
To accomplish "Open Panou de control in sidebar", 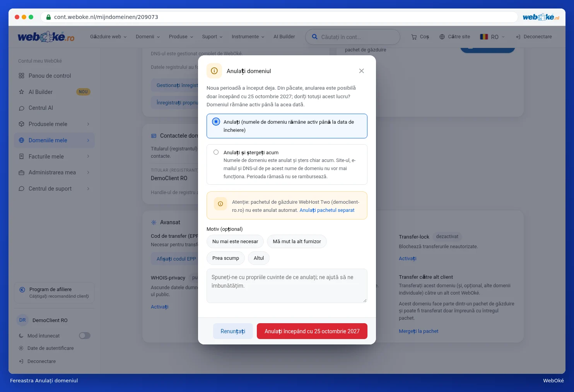I will (x=54, y=76).
